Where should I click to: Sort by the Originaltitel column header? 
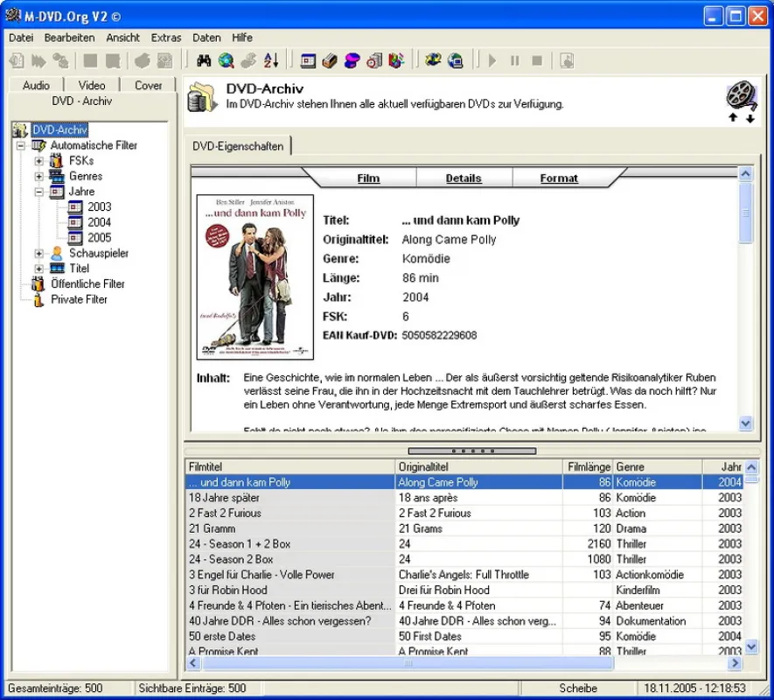pyautogui.click(x=478, y=467)
